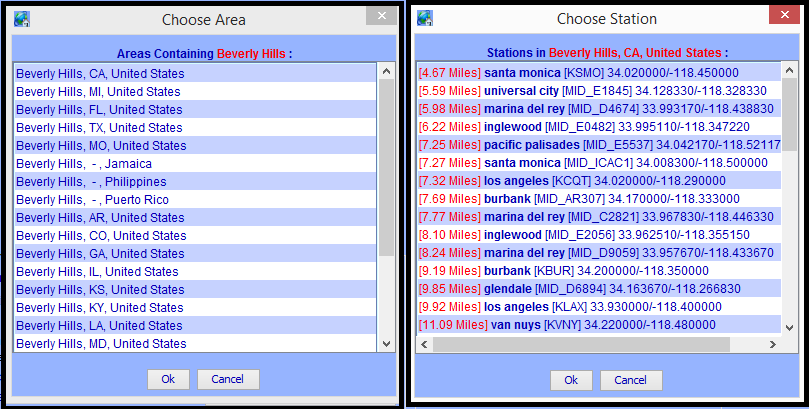The height and width of the screenshot is (409, 809).
Task: Select Beverly Hills, Jamaica area
Action: (x=196, y=164)
